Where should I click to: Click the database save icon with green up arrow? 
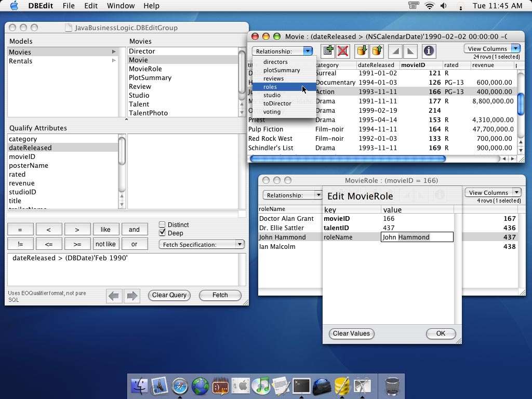[377, 51]
